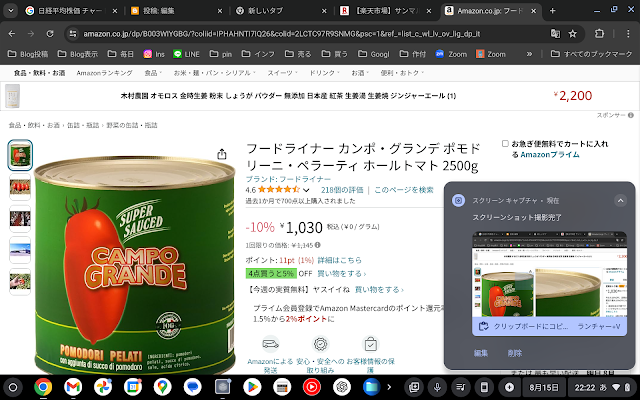The height and width of the screenshot is (400, 640).
Task: Click the translate page icon
Action: pos(555,34)
